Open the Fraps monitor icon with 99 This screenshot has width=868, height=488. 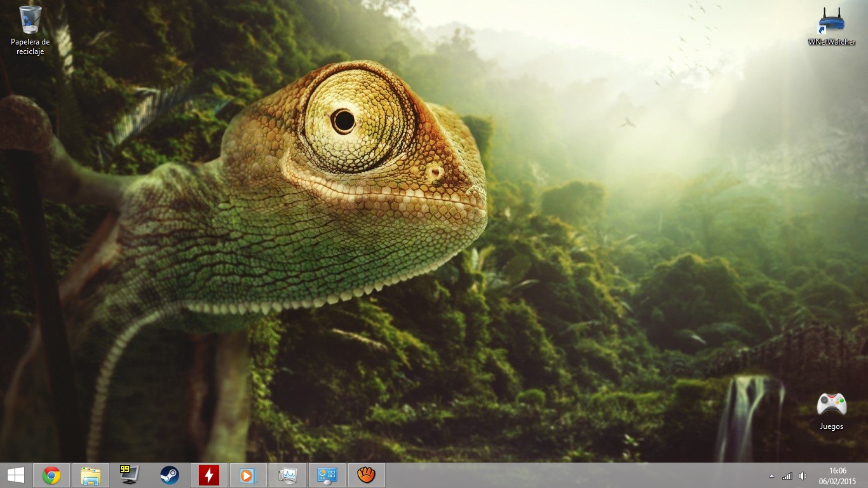tap(129, 475)
